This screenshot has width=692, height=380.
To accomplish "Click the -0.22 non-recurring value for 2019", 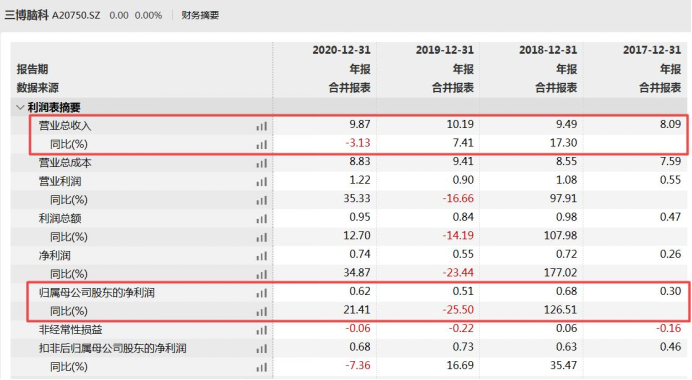I will [x=461, y=328].
